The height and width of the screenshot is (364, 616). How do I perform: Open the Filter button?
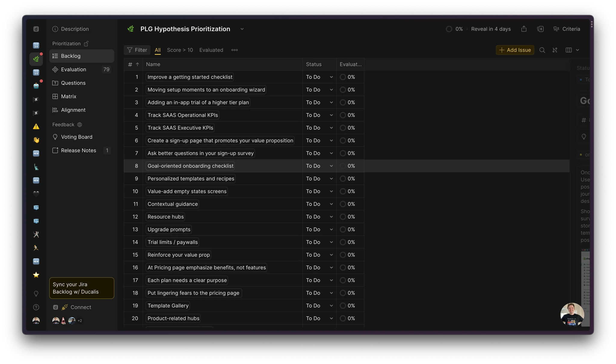(x=137, y=50)
